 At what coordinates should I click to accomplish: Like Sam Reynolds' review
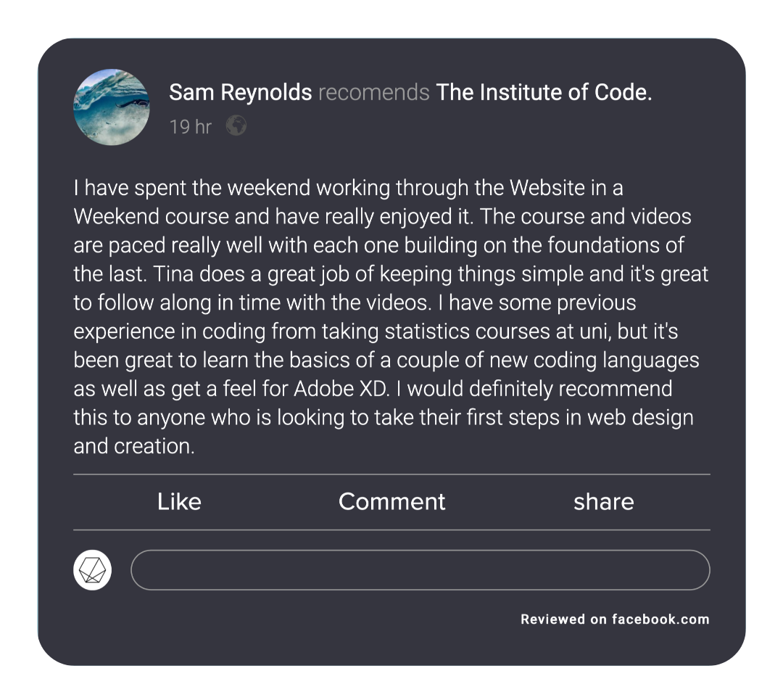(179, 502)
